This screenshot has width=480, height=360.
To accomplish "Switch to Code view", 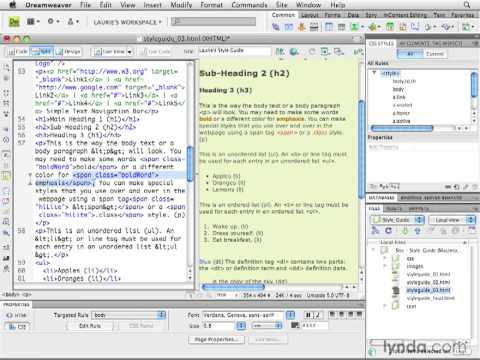I will [x=18, y=52].
